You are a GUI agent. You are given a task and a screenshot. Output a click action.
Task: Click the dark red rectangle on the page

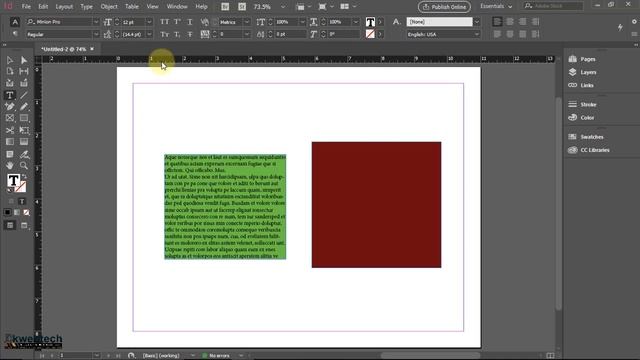[x=376, y=205]
